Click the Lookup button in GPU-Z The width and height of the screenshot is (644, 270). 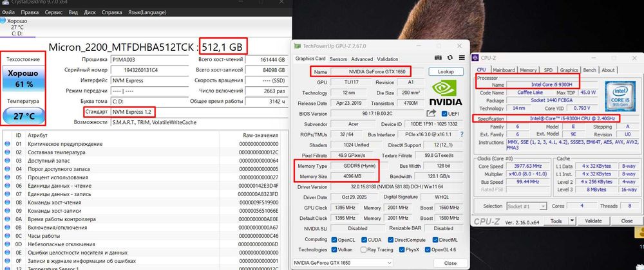[446, 72]
